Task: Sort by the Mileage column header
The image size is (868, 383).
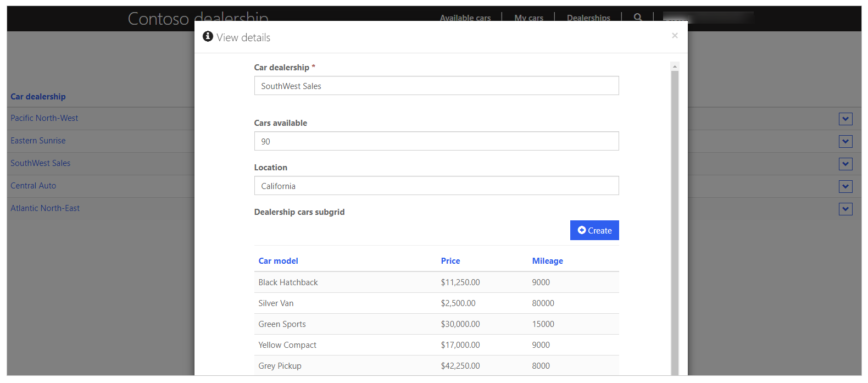Action: coord(547,261)
